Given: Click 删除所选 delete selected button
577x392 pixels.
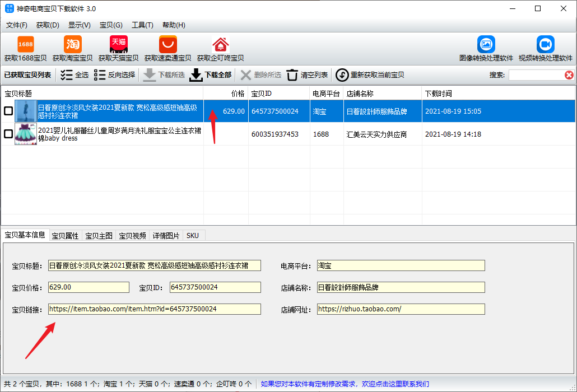Looking at the screenshot, I should 260,75.
